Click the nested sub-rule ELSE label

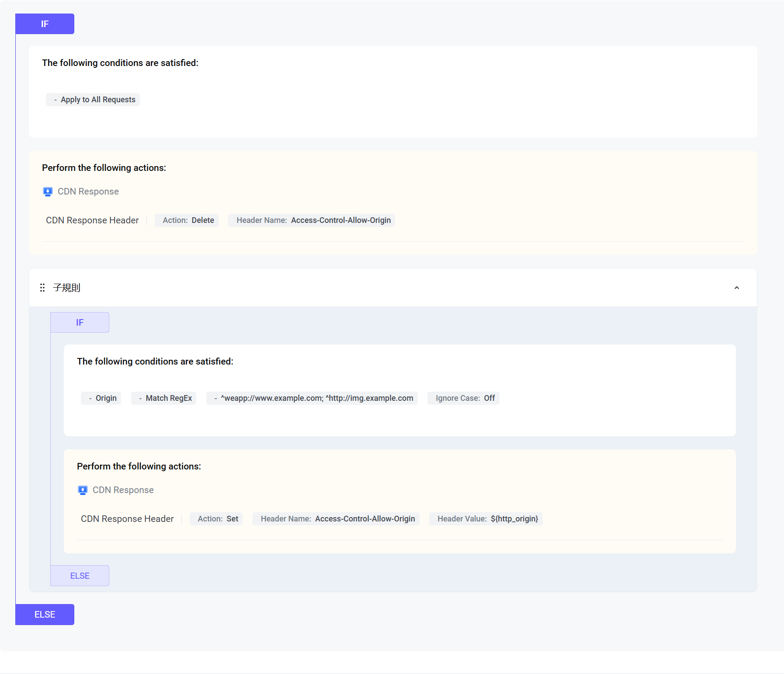(x=80, y=576)
